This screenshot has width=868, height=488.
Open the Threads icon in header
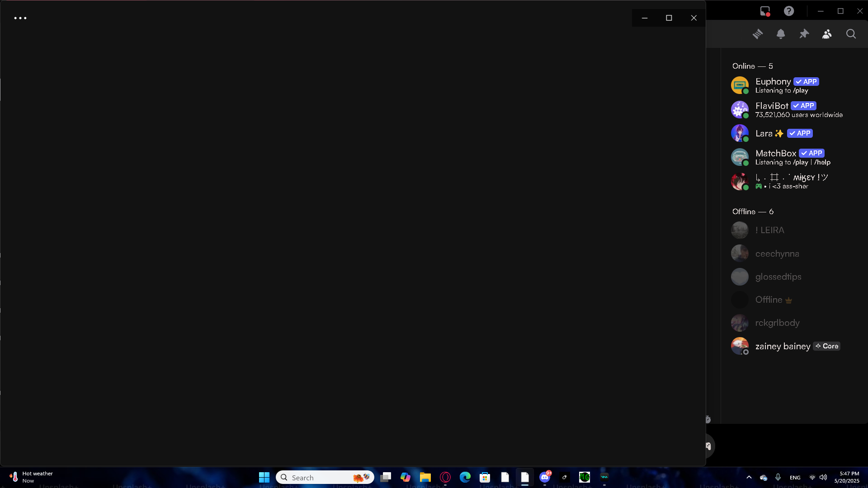click(x=758, y=34)
